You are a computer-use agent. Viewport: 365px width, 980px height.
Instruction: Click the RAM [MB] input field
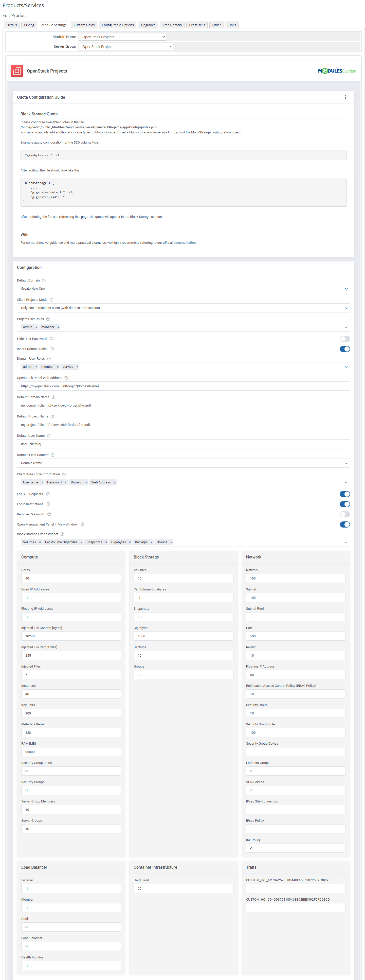71,752
